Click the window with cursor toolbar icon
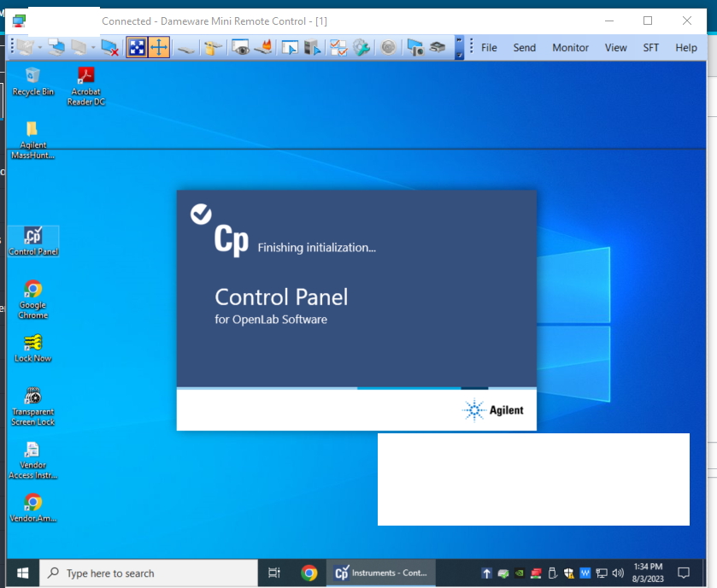Screen dimensions: 717x588 [x=290, y=48]
